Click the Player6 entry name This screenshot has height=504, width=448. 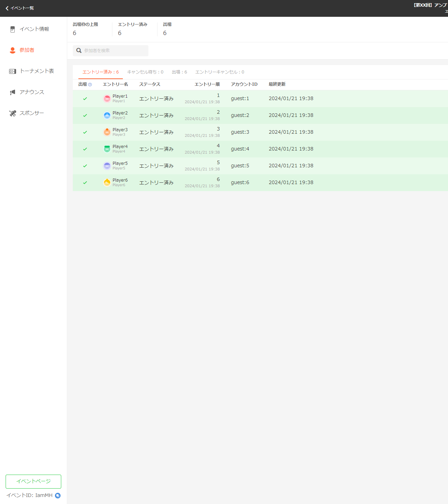click(x=120, y=180)
